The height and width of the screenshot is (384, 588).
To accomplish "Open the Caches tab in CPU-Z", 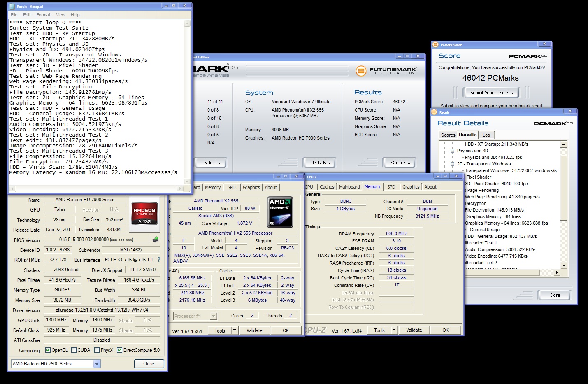I will [x=327, y=187].
